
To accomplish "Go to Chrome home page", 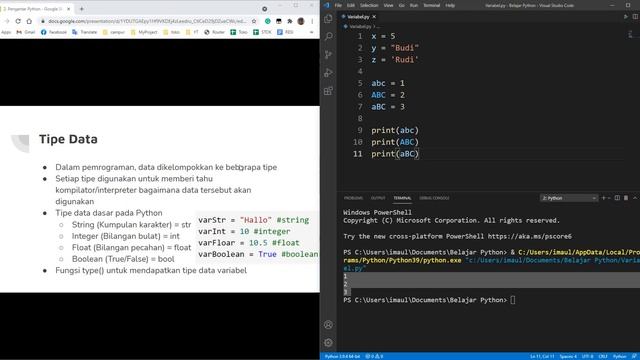I will [x=29, y=21].
